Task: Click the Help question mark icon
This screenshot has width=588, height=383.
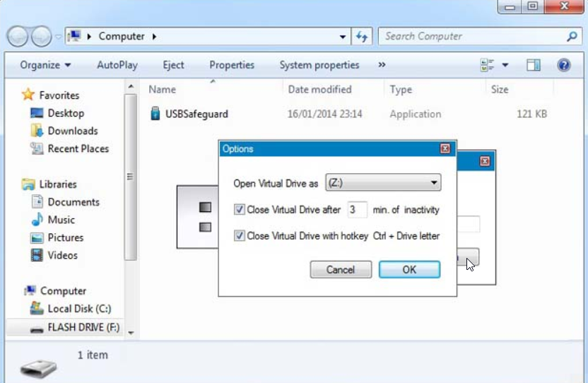Action: 564,65
